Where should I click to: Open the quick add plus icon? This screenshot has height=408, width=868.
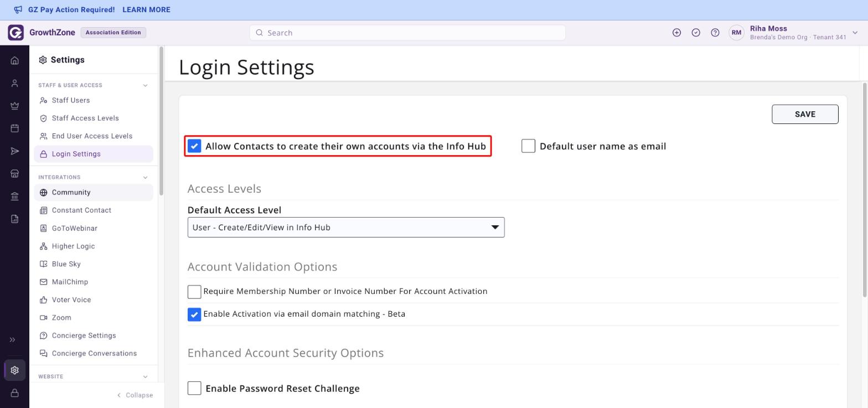676,33
